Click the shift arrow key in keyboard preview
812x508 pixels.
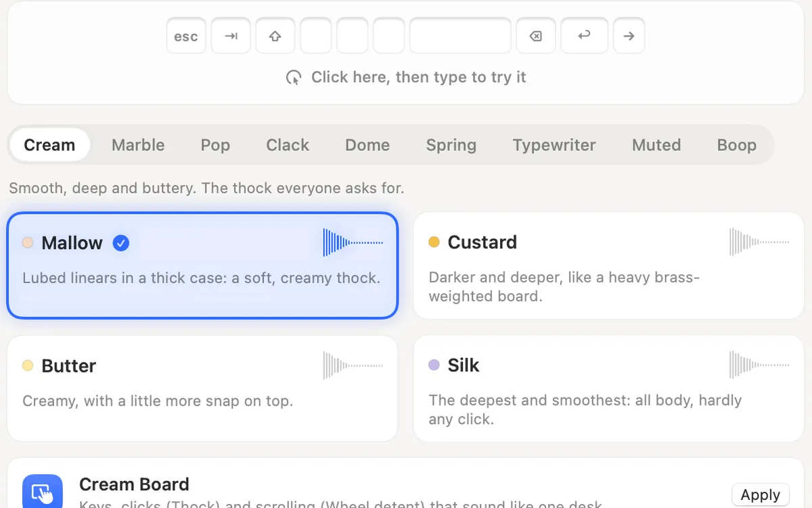(275, 37)
